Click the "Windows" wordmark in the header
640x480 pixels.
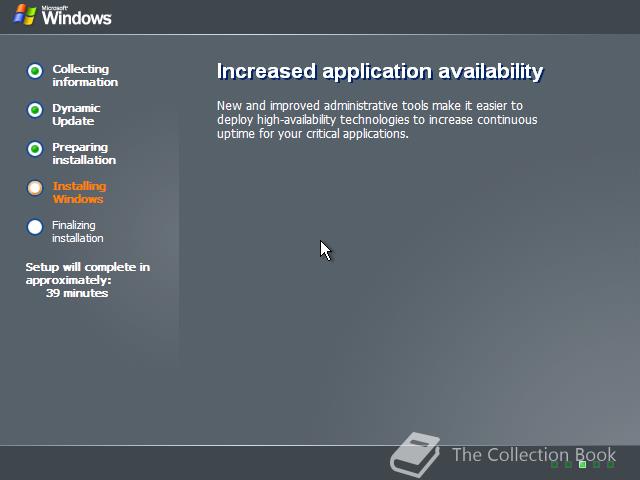tap(76, 18)
